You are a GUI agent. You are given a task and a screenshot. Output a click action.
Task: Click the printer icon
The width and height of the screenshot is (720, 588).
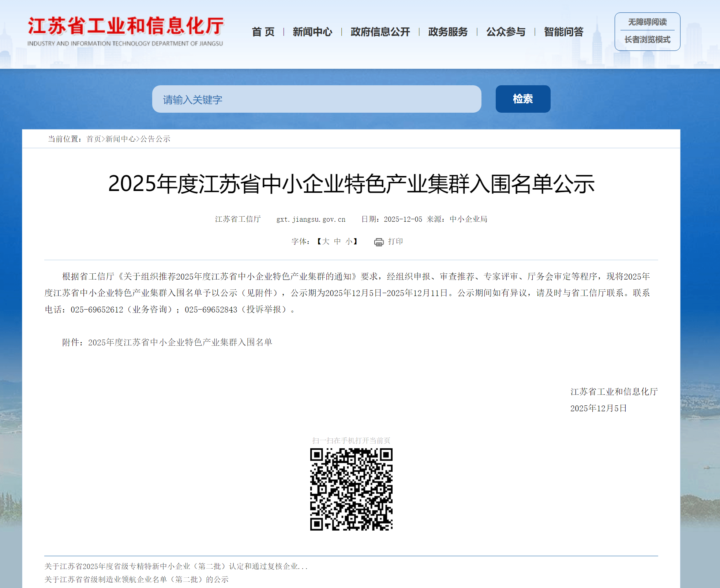point(379,242)
